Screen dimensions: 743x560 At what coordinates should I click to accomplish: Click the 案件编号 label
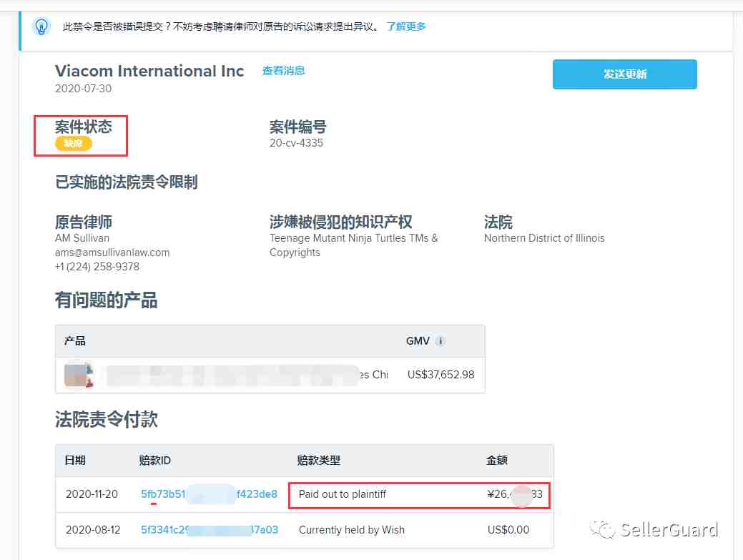pos(297,127)
